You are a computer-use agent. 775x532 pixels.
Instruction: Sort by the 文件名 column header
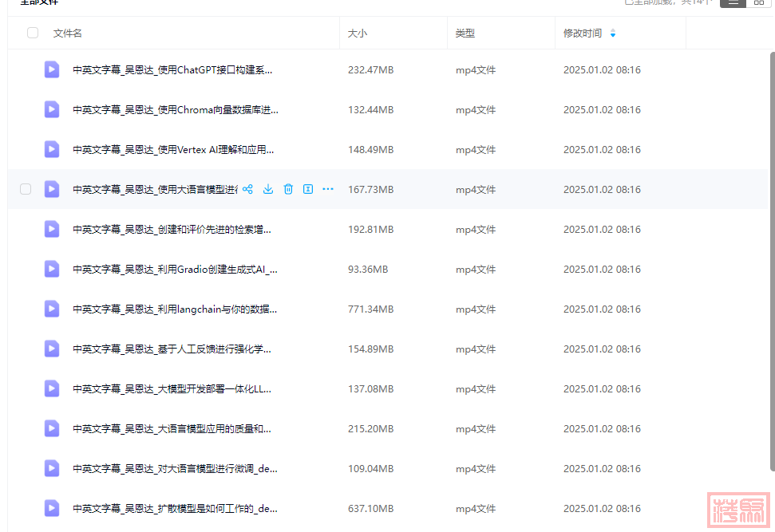[x=68, y=33]
